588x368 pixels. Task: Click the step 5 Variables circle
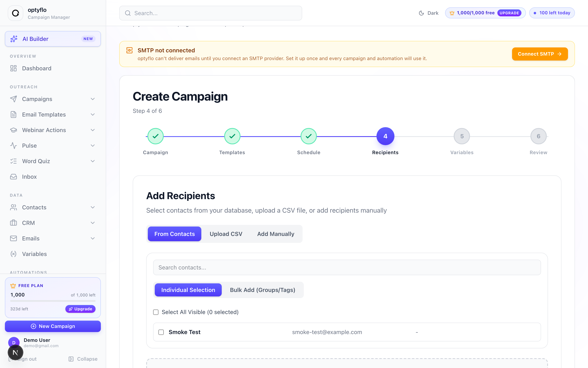(x=462, y=136)
